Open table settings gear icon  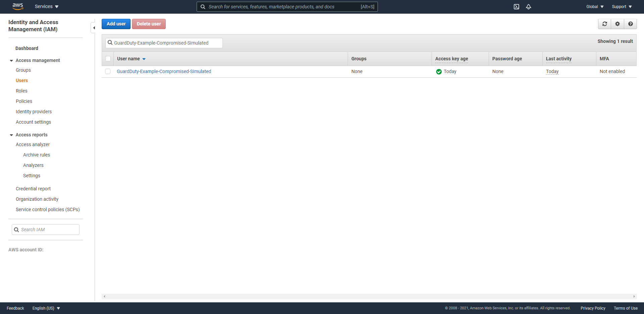[617, 24]
